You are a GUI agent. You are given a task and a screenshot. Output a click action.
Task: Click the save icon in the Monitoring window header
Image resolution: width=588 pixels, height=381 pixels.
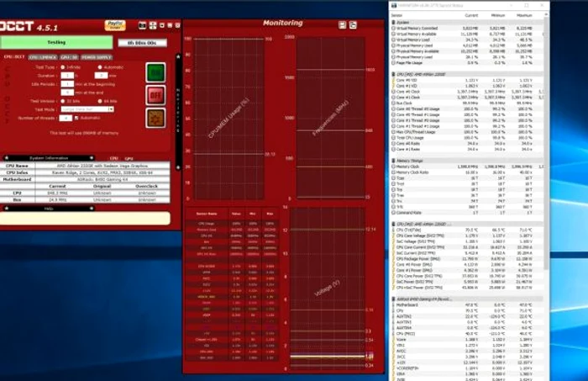tap(342, 24)
